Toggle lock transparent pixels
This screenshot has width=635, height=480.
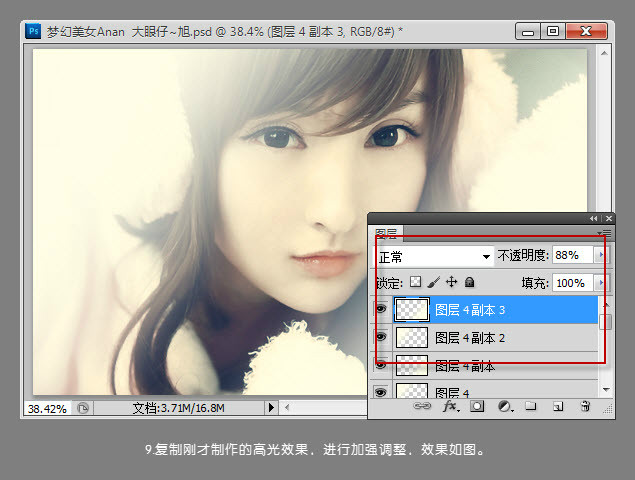tap(417, 283)
